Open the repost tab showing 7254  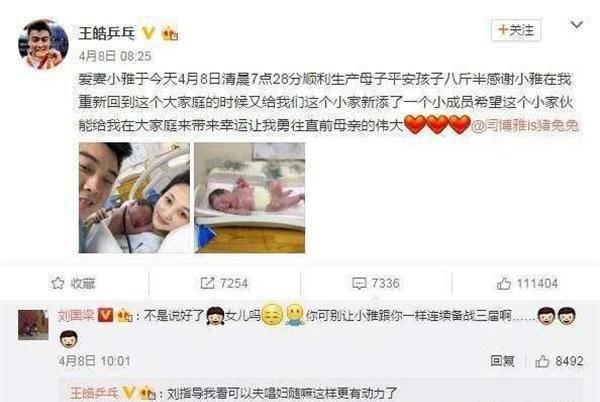pos(224,283)
